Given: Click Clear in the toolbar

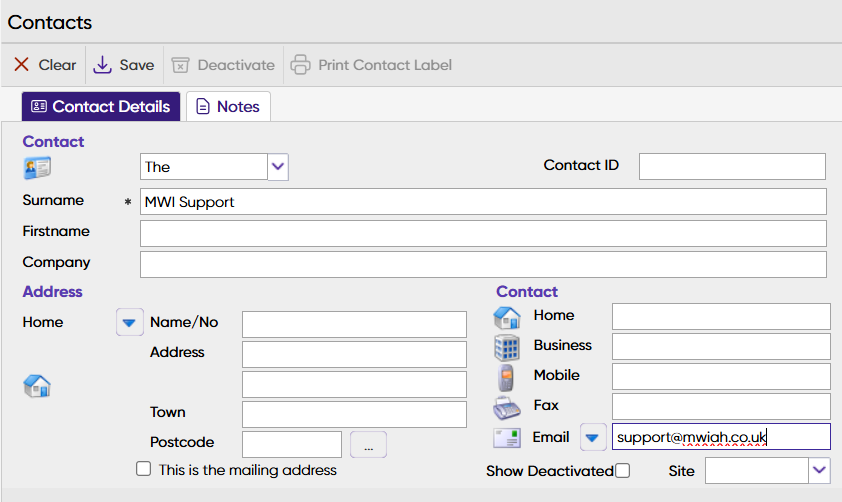Looking at the screenshot, I should pos(45,65).
